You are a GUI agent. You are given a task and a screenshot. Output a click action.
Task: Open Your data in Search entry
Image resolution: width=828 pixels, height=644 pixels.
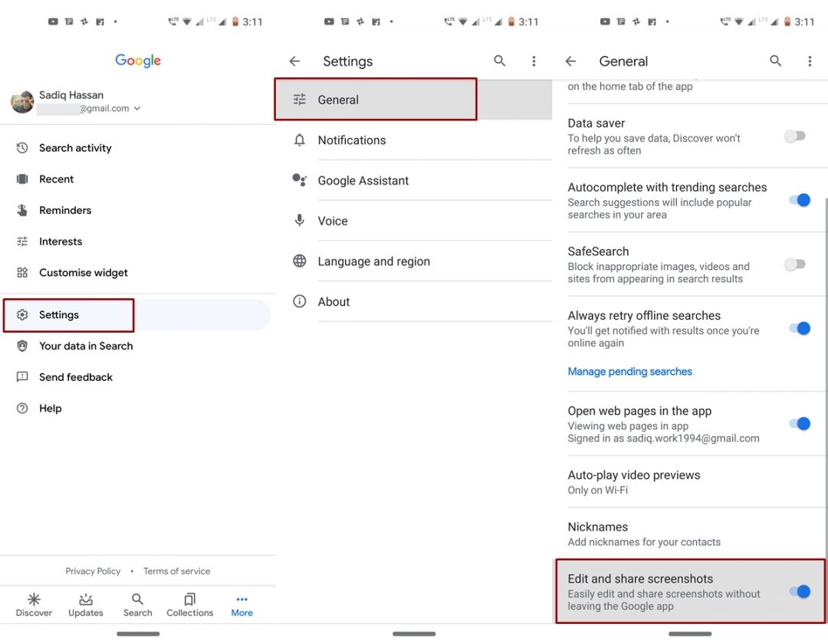tap(138, 346)
